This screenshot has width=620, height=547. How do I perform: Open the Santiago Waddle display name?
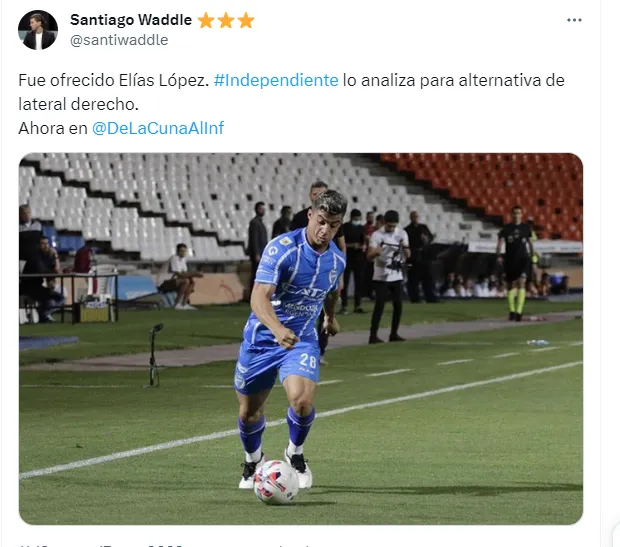pos(131,20)
